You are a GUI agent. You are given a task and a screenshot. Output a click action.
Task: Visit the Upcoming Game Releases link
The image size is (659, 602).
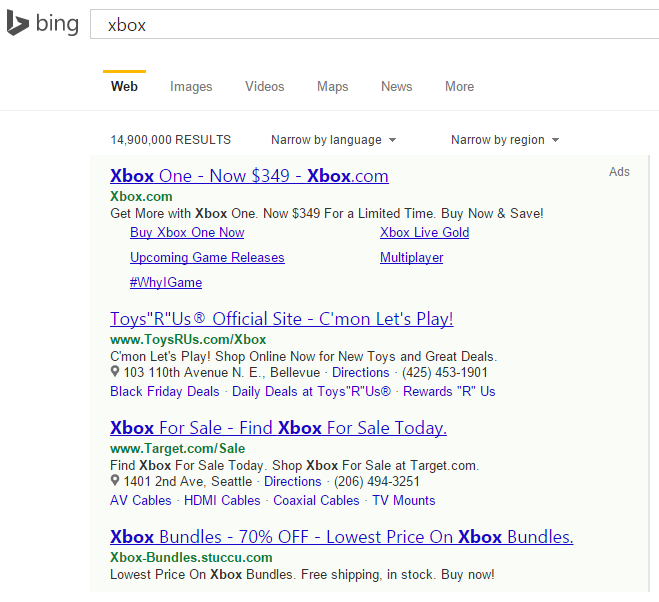[x=207, y=257]
